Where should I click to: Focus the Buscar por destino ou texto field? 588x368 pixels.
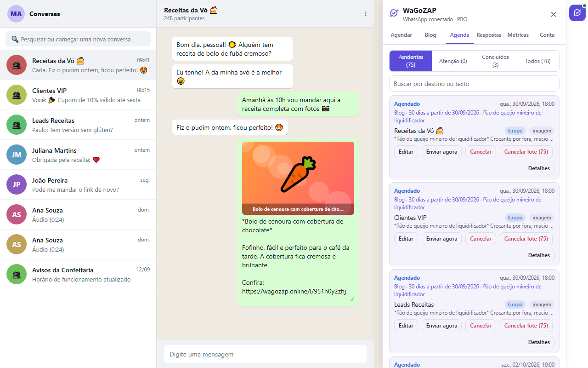[x=474, y=84]
